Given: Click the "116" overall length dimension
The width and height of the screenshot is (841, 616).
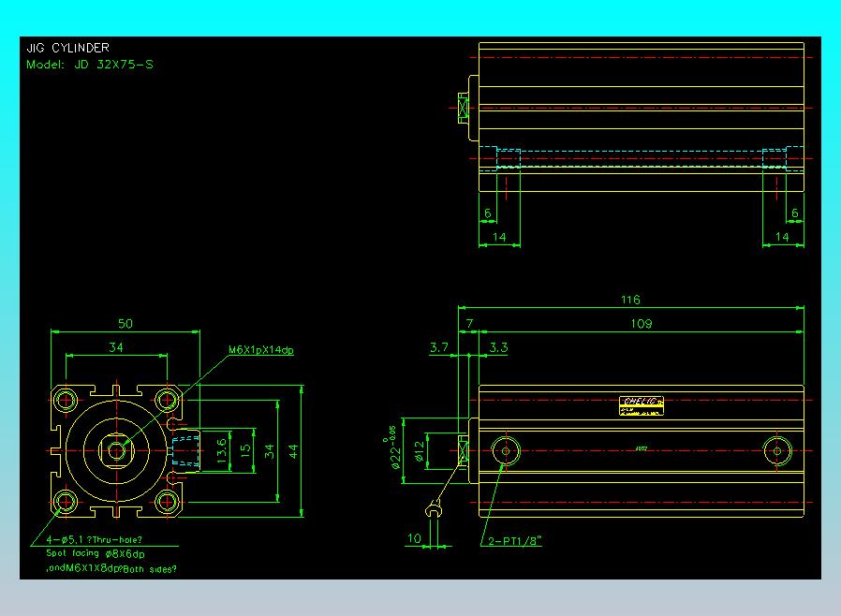Looking at the screenshot, I should (x=630, y=300).
